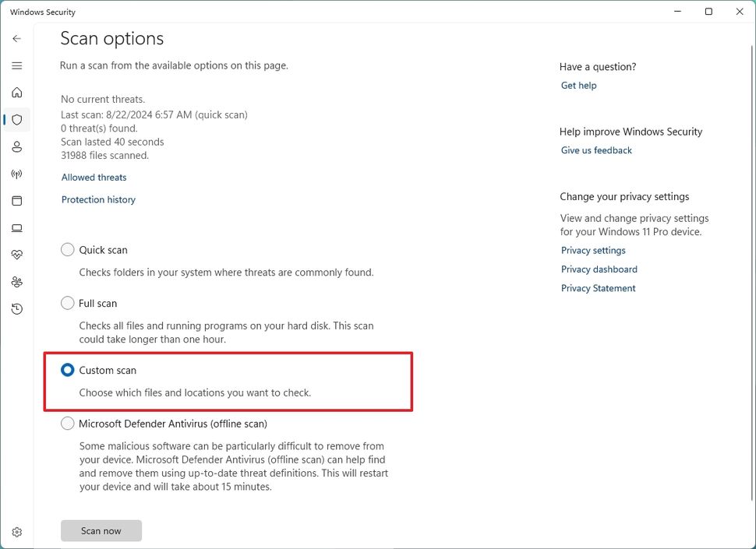Open Firewall & network protection
This screenshot has width=756, height=549.
click(16, 174)
